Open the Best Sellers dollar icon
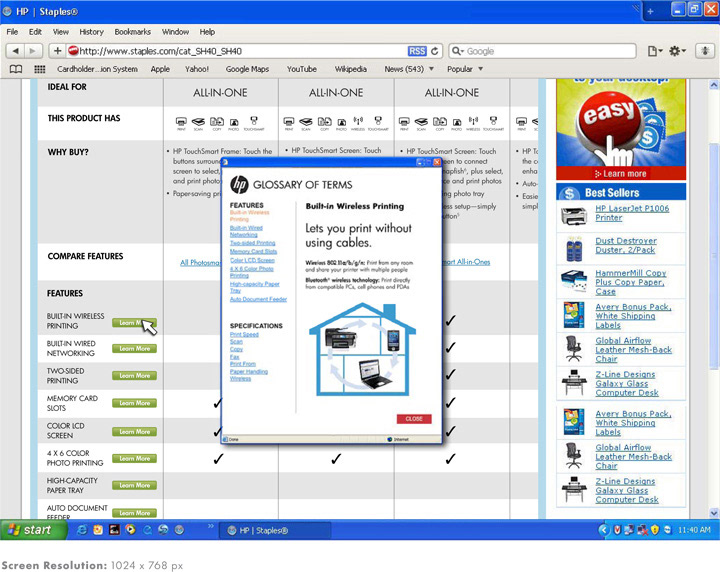This screenshot has height=572, width=720. pyautogui.click(x=569, y=193)
